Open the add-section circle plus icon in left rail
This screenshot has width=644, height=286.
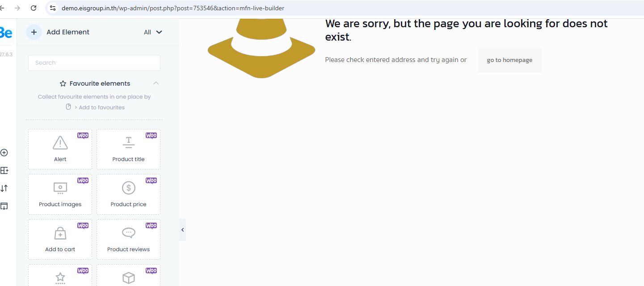pyautogui.click(x=4, y=153)
